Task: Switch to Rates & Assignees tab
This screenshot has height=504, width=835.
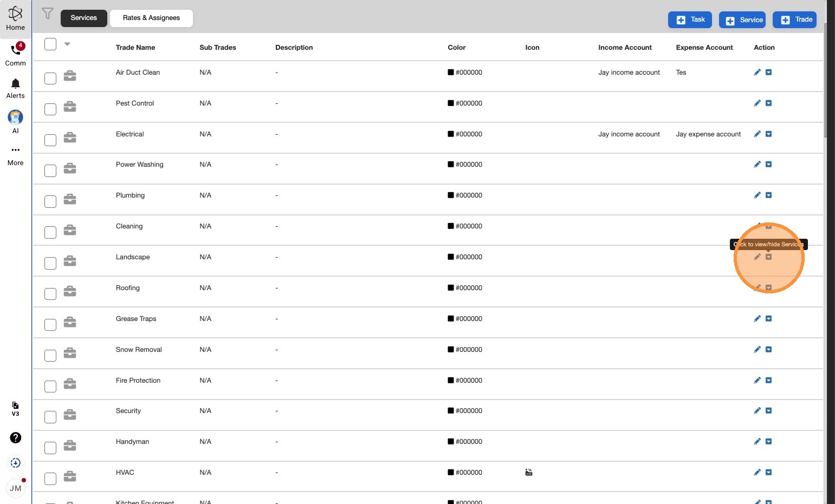Action: tap(151, 18)
